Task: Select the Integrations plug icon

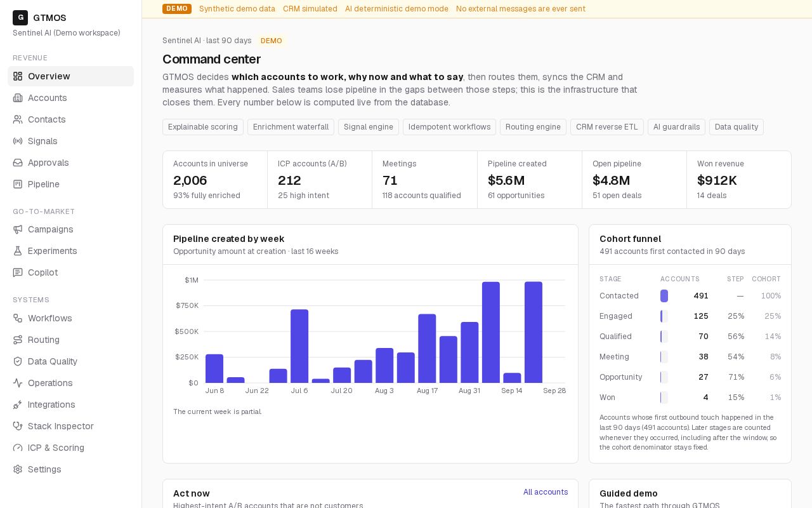Action: (18, 404)
